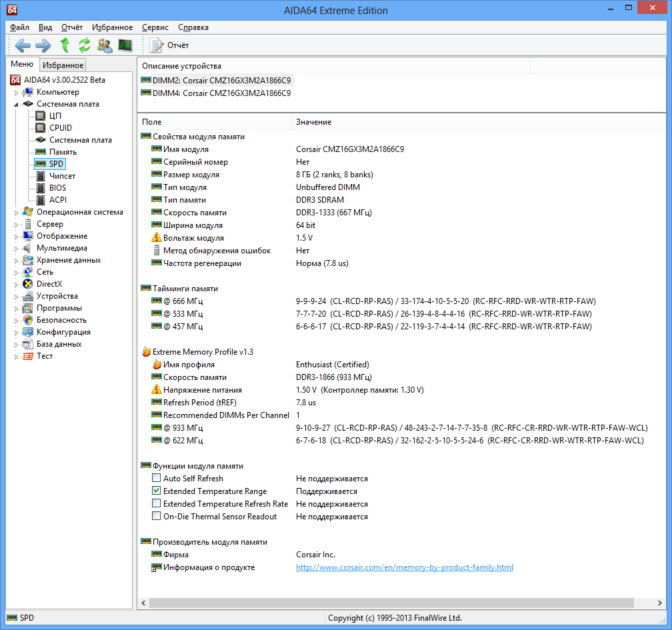Expand the Сервер tree branch
Viewport: 672px width, 630px height.
(16, 224)
